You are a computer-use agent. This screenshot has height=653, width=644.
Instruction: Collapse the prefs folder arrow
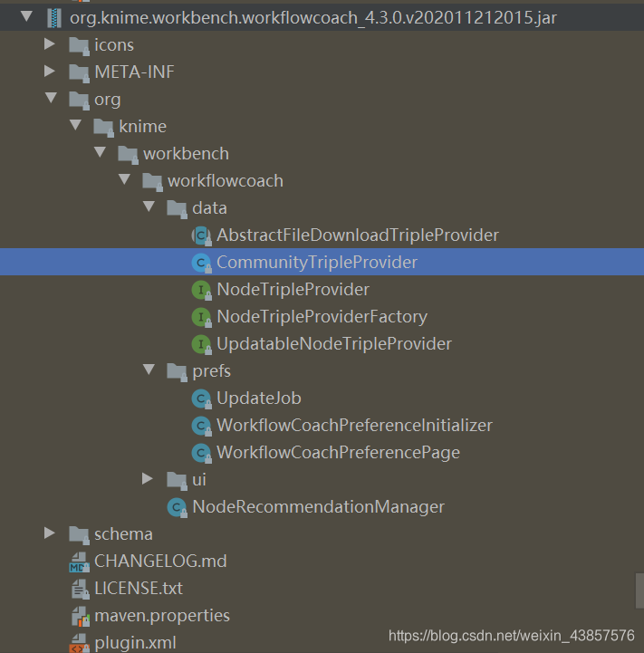coord(149,370)
